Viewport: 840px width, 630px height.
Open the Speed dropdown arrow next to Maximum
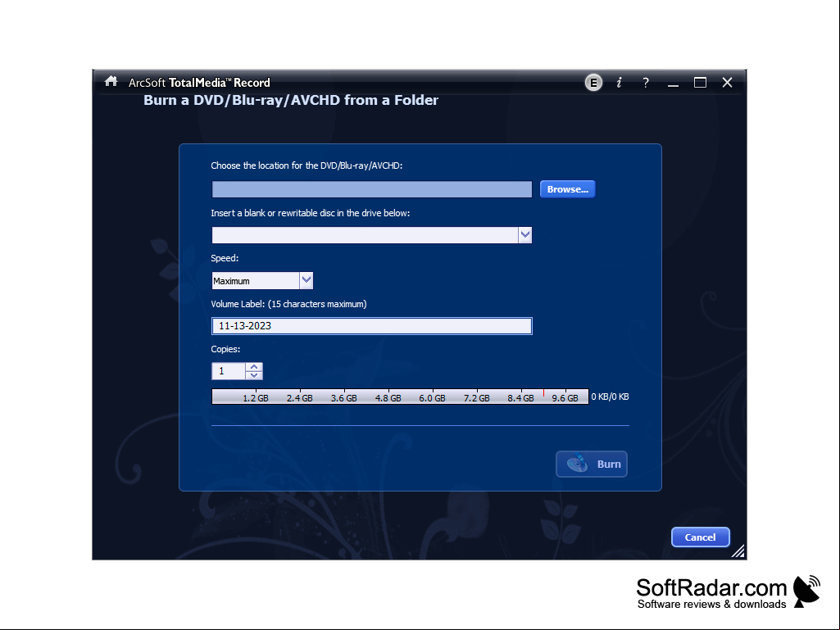[x=306, y=280]
